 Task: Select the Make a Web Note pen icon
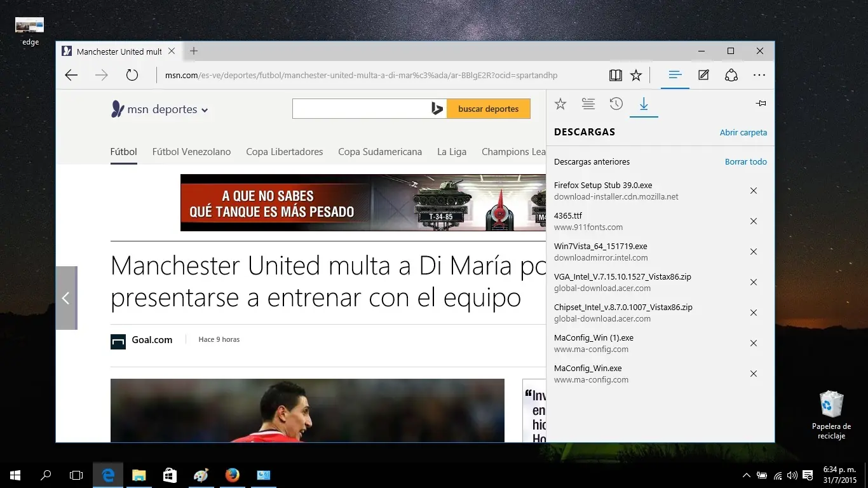703,75
